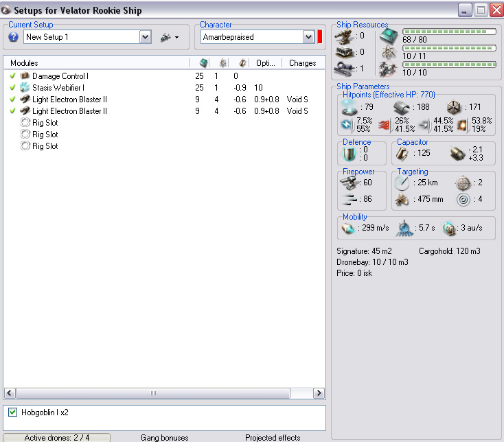Screen dimensions: 504x442
Task: Click the drone bandwidth bar 10 / 10
Action: (x=449, y=65)
